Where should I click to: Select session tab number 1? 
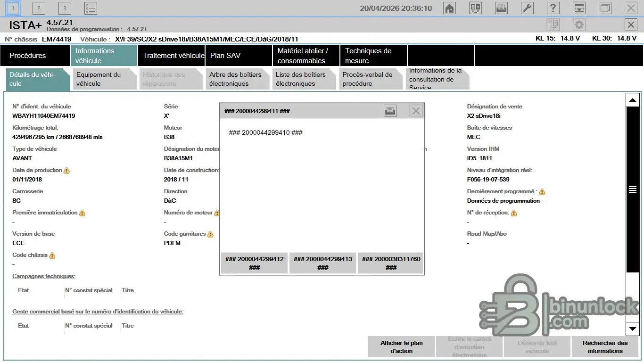pyautogui.click(x=13, y=8)
